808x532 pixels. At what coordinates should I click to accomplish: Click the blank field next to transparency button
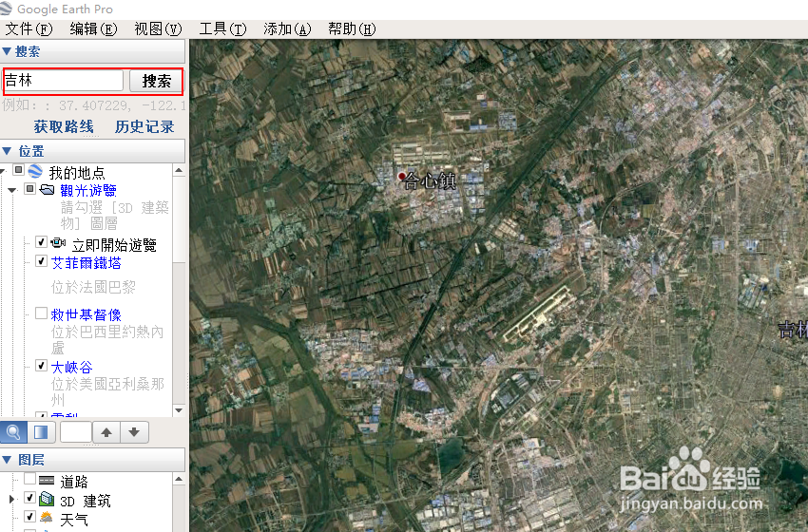point(76,432)
